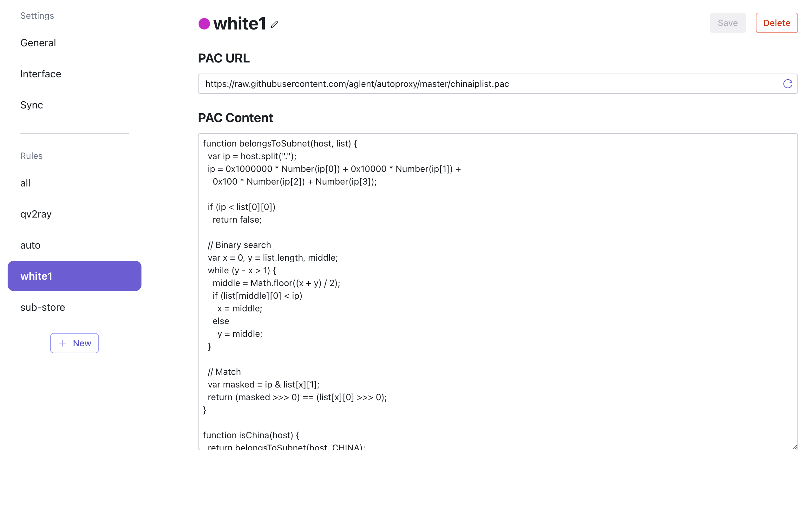Delete the white1 rule
The width and height of the screenshot is (812, 508).
tap(777, 23)
